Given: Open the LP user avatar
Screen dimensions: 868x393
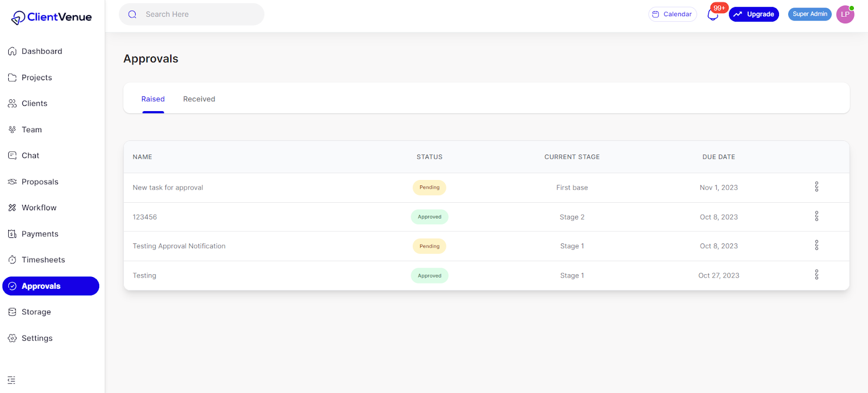Looking at the screenshot, I should pos(845,15).
